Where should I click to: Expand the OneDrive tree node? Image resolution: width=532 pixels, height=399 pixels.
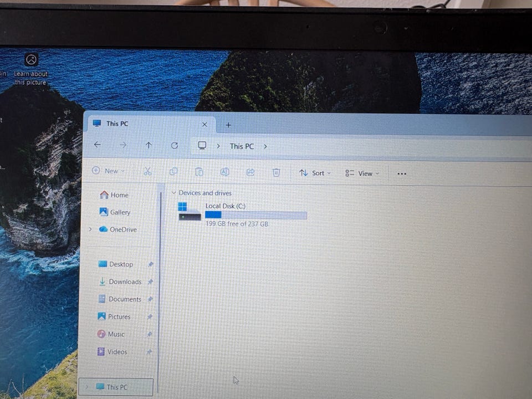click(x=90, y=229)
